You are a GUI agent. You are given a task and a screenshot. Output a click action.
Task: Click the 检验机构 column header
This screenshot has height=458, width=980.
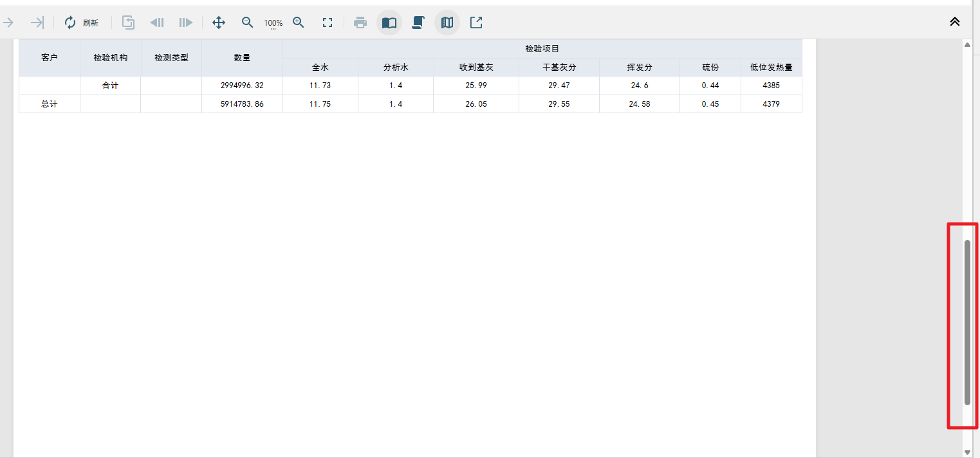pyautogui.click(x=111, y=58)
